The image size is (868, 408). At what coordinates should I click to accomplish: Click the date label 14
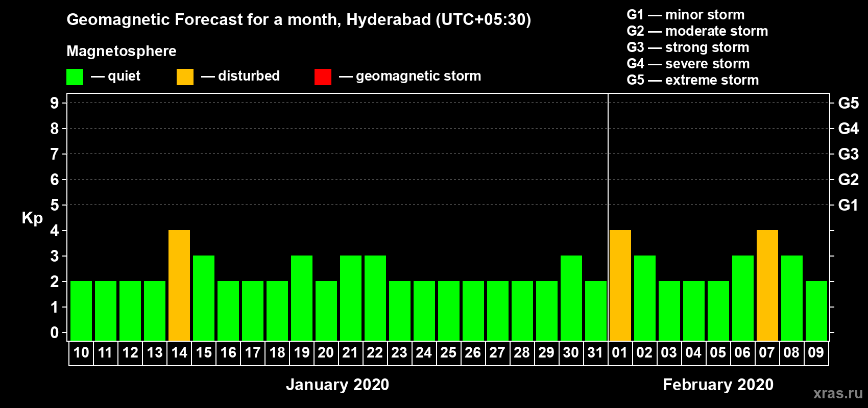pos(179,352)
